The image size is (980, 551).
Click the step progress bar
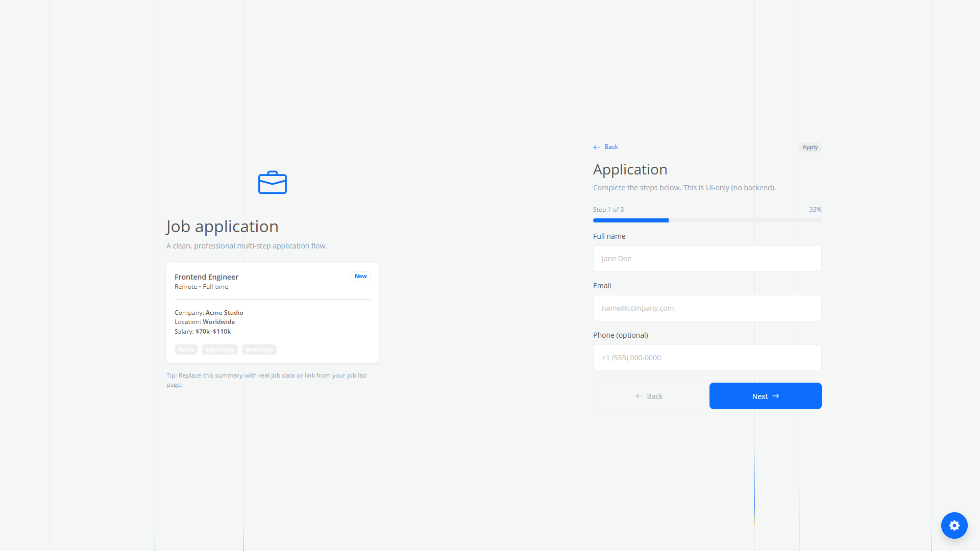point(707,220)
